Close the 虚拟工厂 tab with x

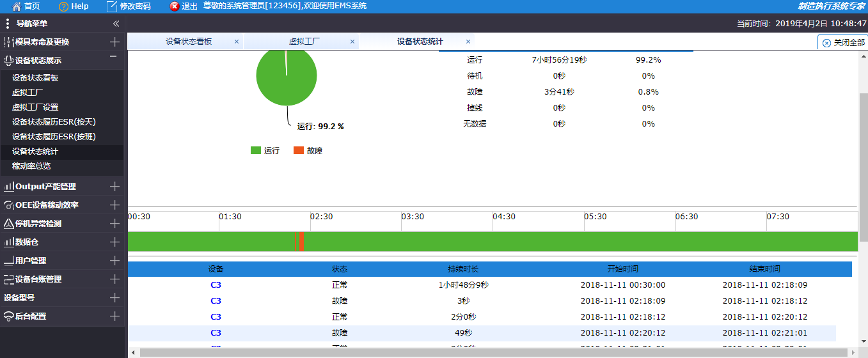click(352, 42)
